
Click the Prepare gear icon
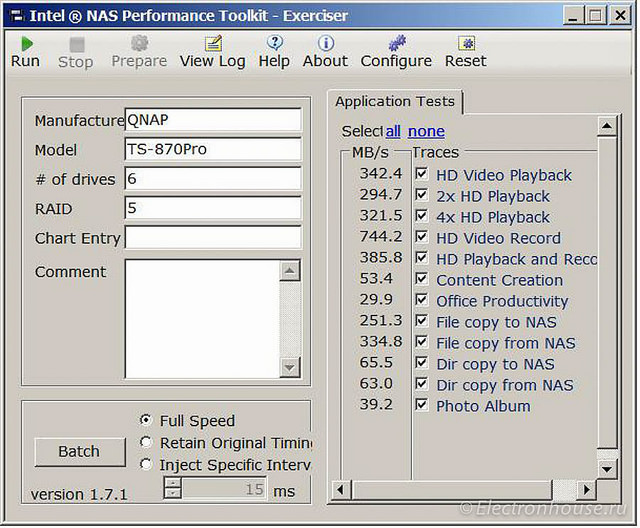coord(140,43)
